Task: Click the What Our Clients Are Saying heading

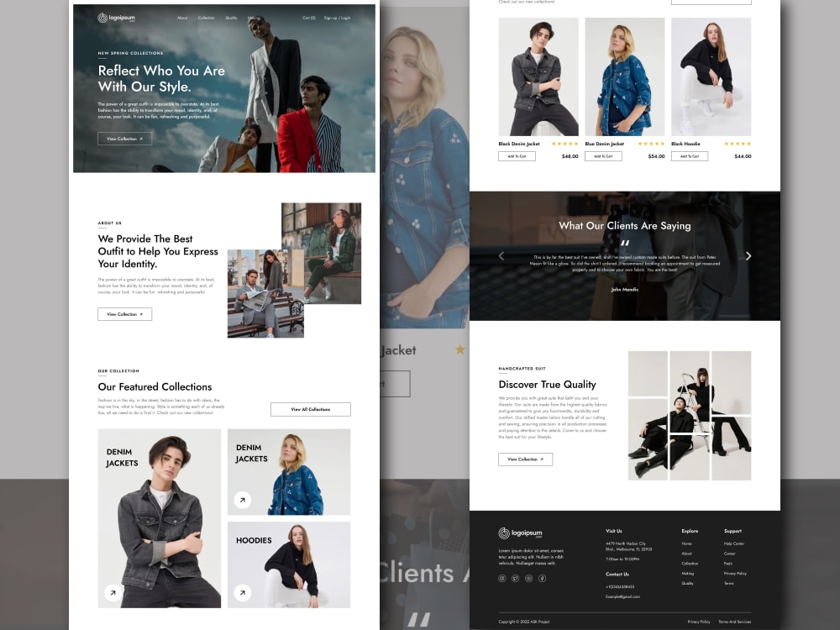Action: 625,225
